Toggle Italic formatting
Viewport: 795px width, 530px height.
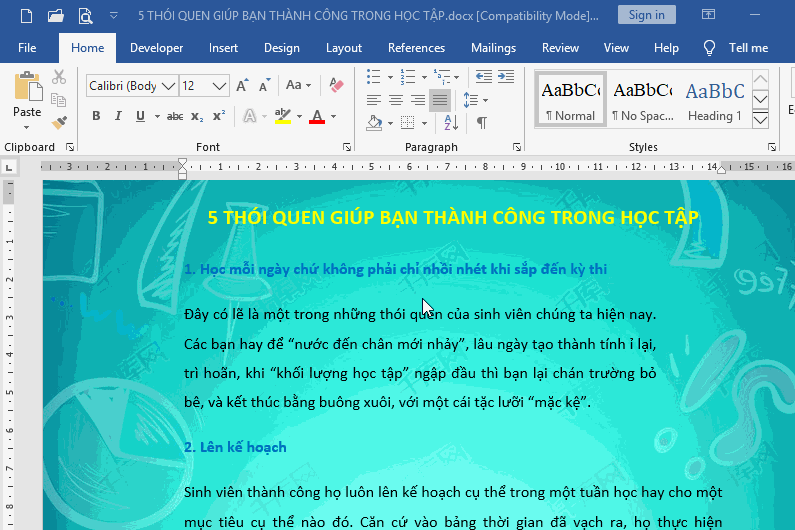click(x=118, y=116)
